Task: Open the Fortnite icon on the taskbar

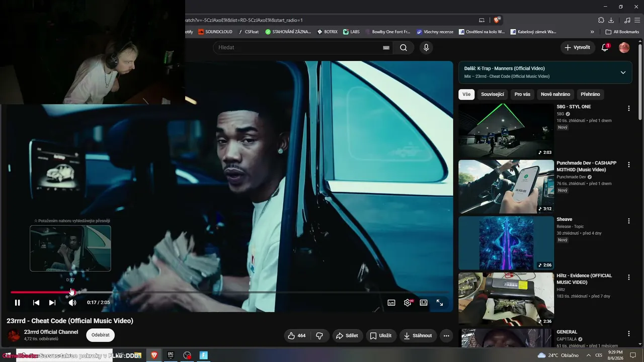Action: coord(204,355)
